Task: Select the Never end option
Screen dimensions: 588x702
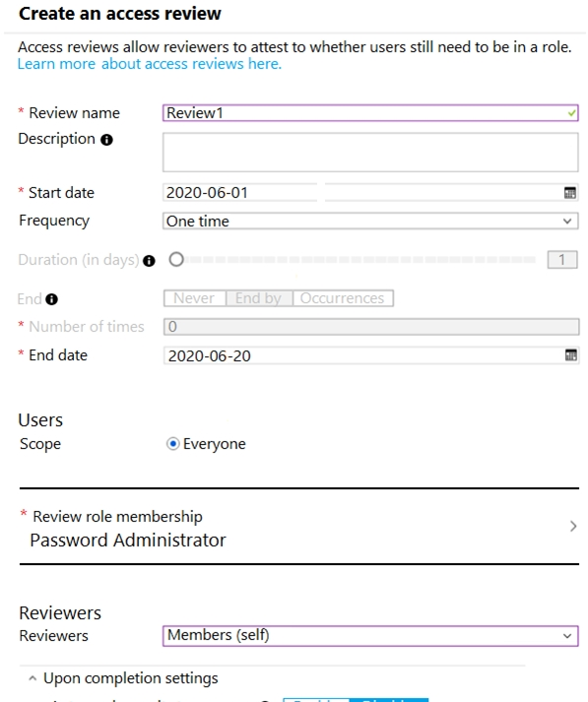Action: [x=194, y=298]
